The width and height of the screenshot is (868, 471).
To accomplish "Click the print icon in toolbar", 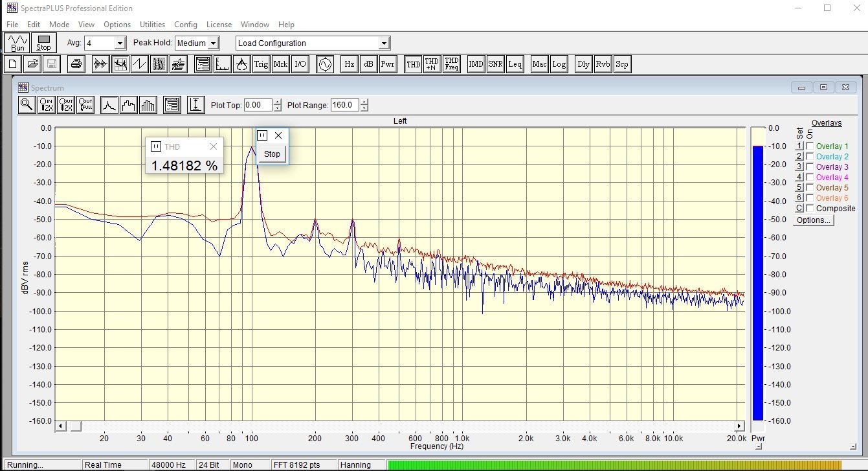I will click(76, 64).
